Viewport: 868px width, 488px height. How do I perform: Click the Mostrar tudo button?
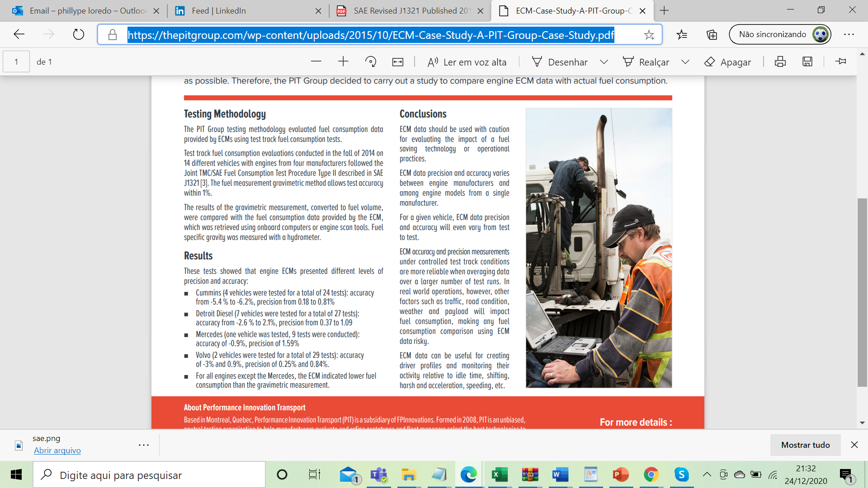click(805, 445)
